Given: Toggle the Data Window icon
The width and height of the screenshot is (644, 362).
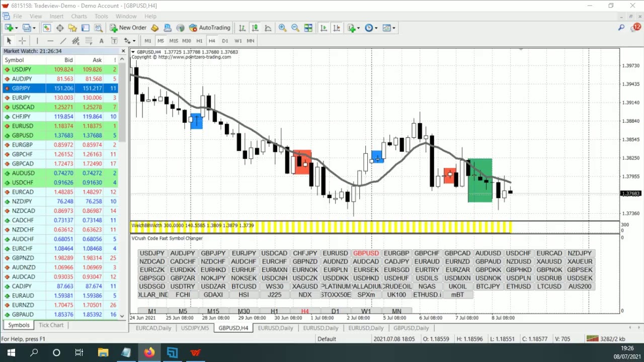Looking at the screenshot, I should coord(59,28).
